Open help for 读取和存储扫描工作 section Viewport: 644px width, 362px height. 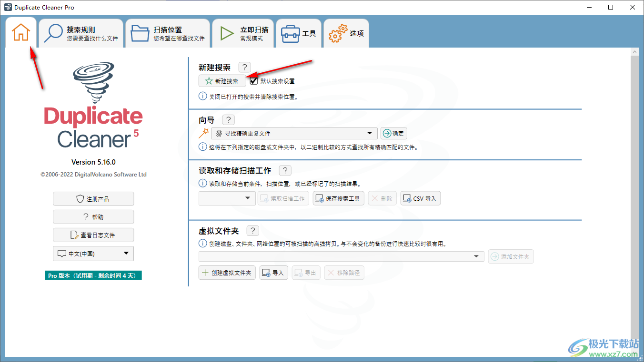tap(285, 170)
